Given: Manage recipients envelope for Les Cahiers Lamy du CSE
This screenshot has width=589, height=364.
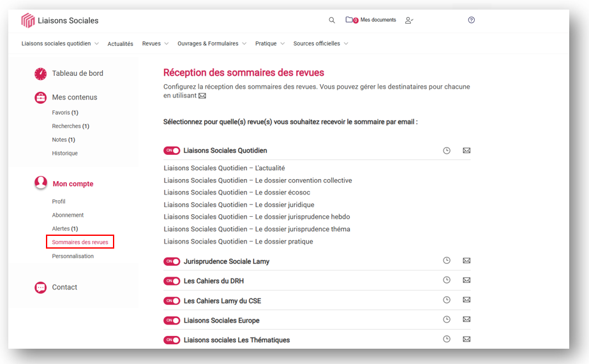Looking at the screenshot, I should coord(466,300).
